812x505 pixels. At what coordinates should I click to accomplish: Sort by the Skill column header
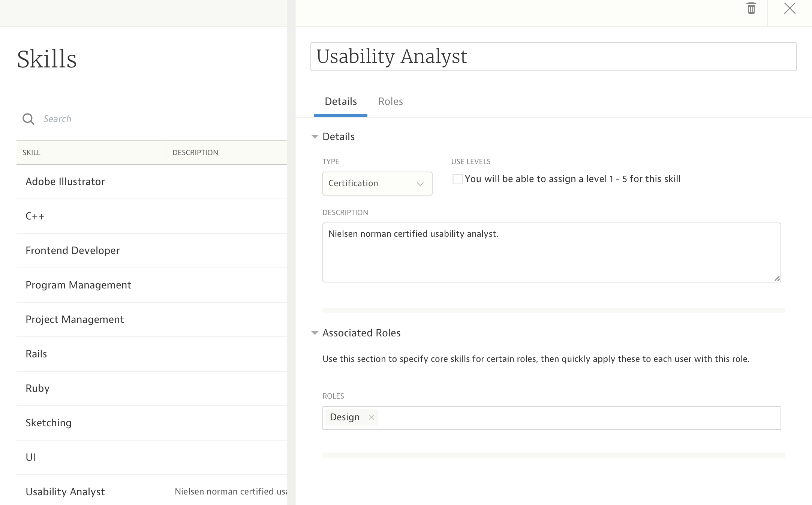(x=31, y=153)
